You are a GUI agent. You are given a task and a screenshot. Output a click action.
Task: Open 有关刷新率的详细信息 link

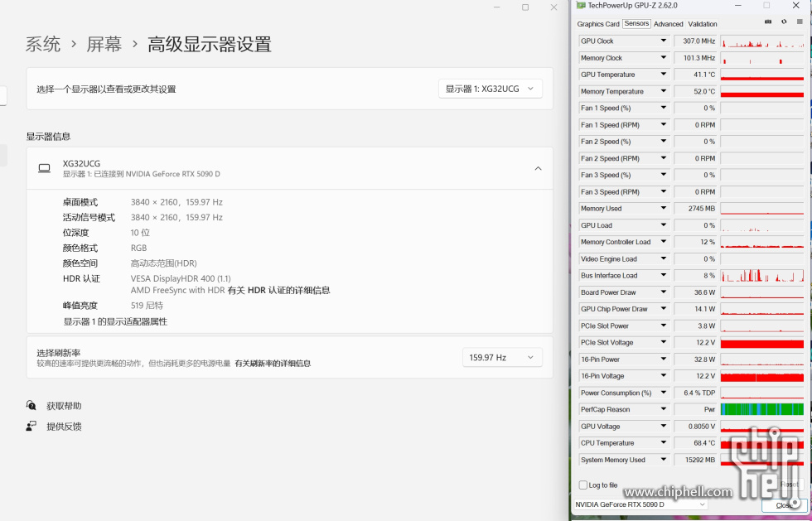pos(273,364)
